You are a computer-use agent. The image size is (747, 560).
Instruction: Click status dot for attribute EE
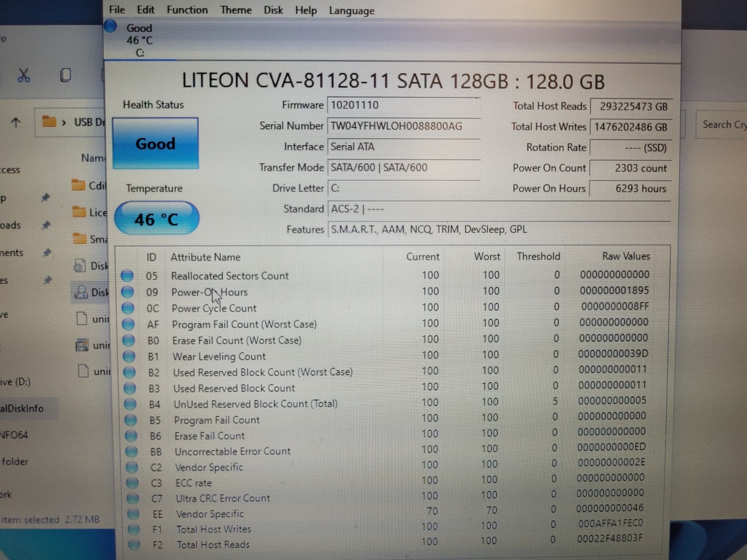pos(134,514)
